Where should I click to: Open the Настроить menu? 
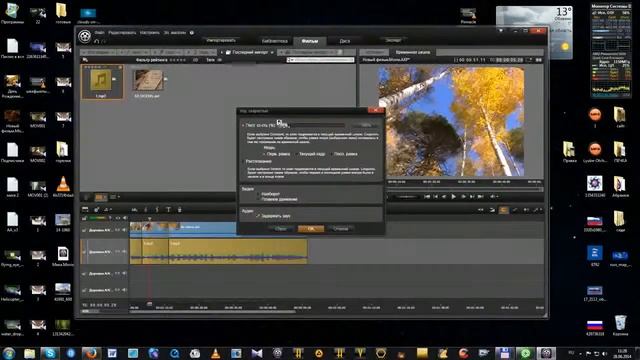coord(149,33)
